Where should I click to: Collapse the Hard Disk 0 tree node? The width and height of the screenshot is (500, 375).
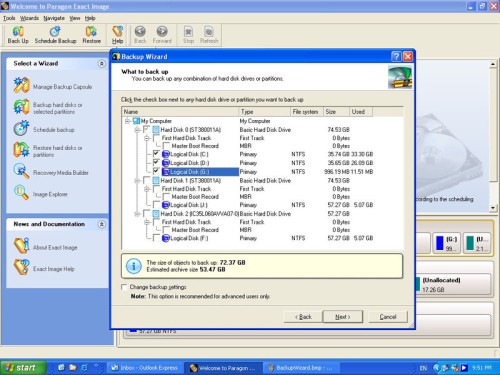pyautogui.click(x=137, y=130)
